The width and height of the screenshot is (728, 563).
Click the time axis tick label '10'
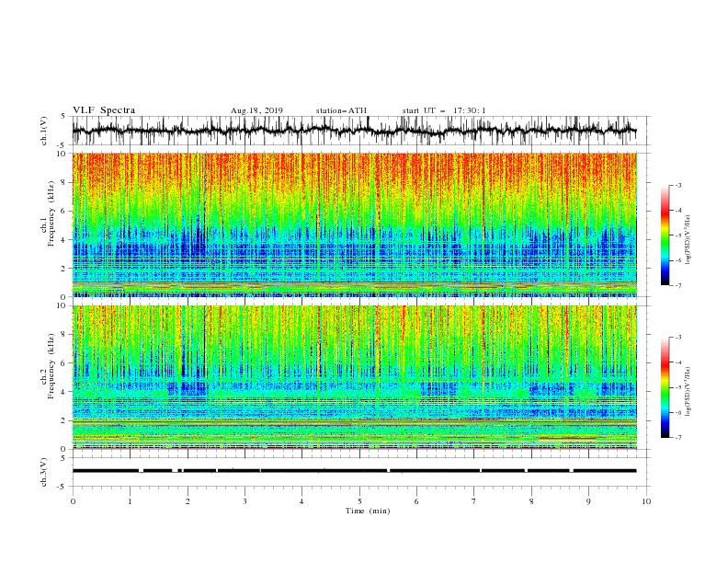pyautogui.click(x=646, y=501)
